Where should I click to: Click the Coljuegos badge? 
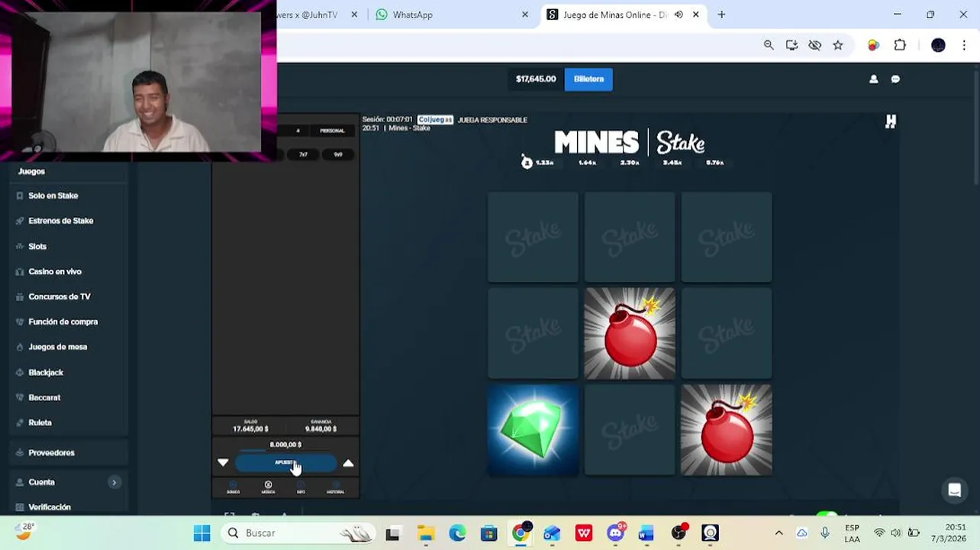click(435, 120)
